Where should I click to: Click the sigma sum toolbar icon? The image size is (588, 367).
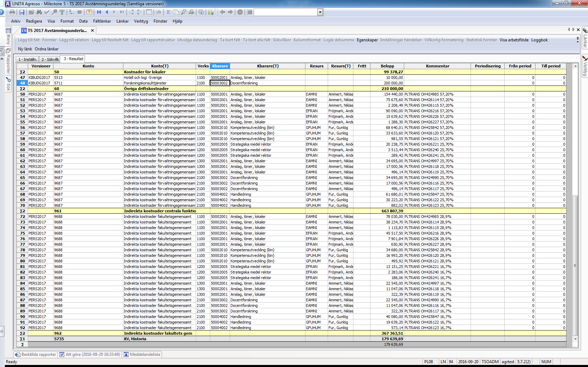click(169, 12)
